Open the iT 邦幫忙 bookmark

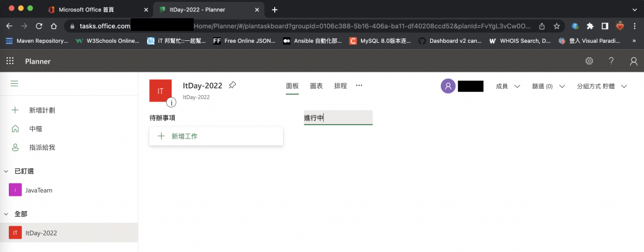(176, 41)
